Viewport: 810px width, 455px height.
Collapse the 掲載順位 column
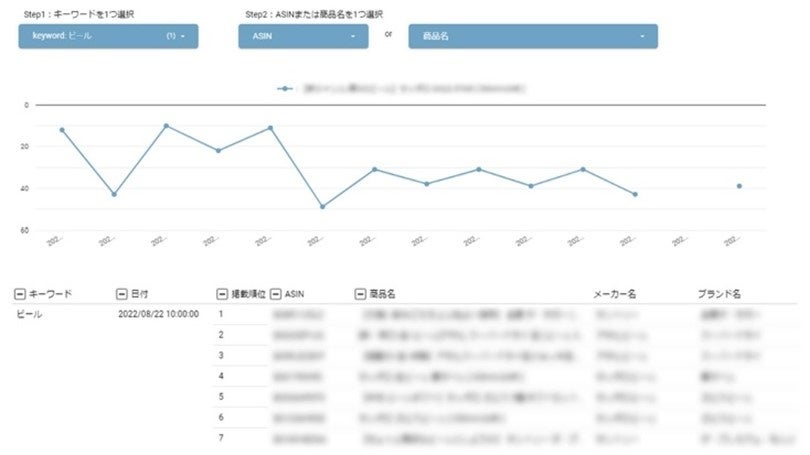point(222,294)
